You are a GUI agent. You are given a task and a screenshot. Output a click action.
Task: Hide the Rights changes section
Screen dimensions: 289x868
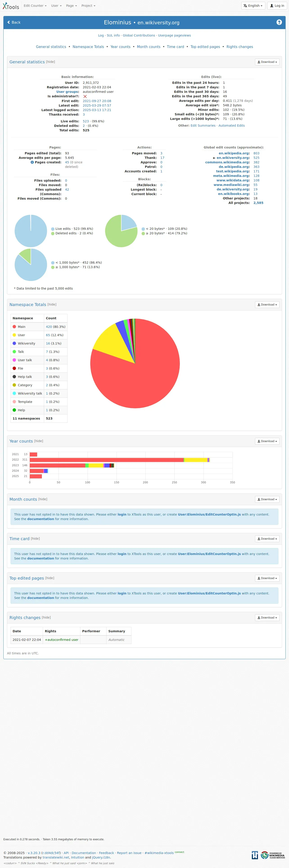pyautogui.click(x=46, y=618)
